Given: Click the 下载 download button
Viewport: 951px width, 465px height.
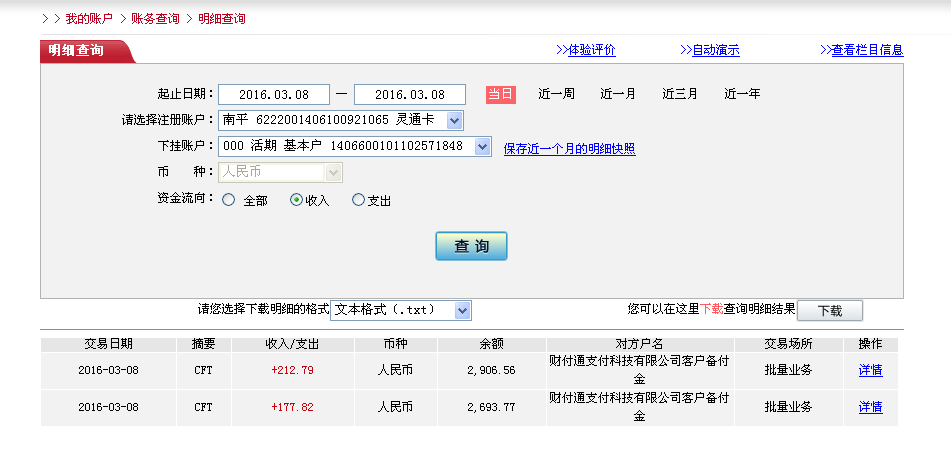Looking at the screenshot, I should coord(829,311).
